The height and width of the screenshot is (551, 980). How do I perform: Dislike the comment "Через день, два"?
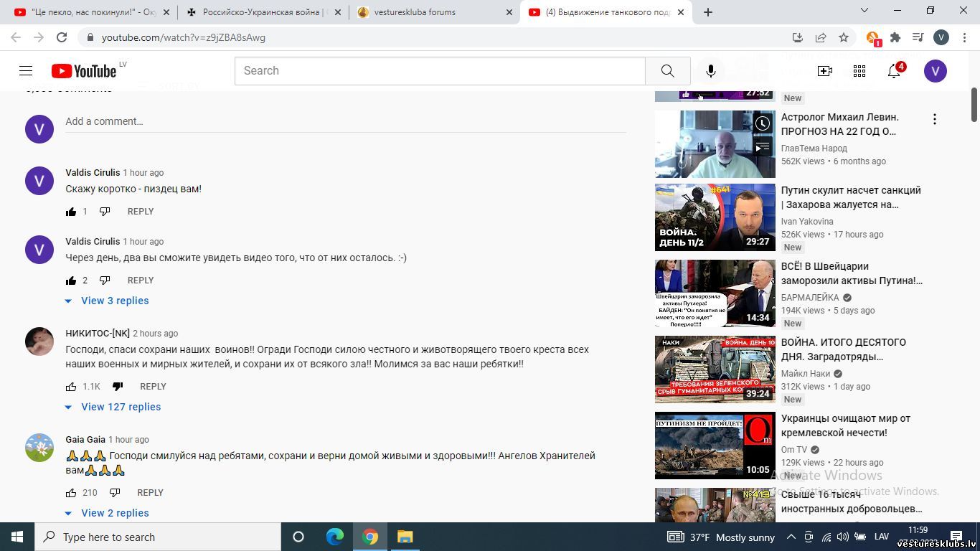click(105, 281)
